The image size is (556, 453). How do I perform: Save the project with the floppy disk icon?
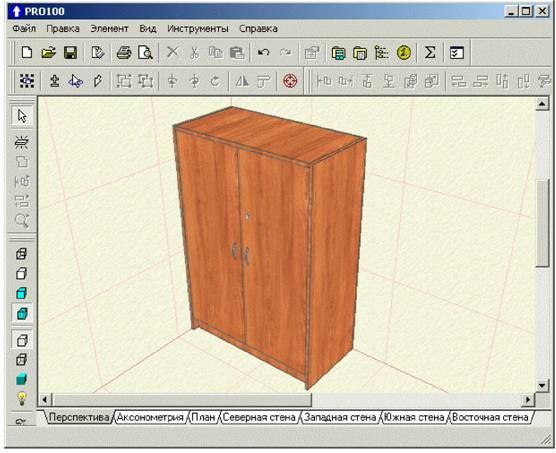tap(71, 53)
